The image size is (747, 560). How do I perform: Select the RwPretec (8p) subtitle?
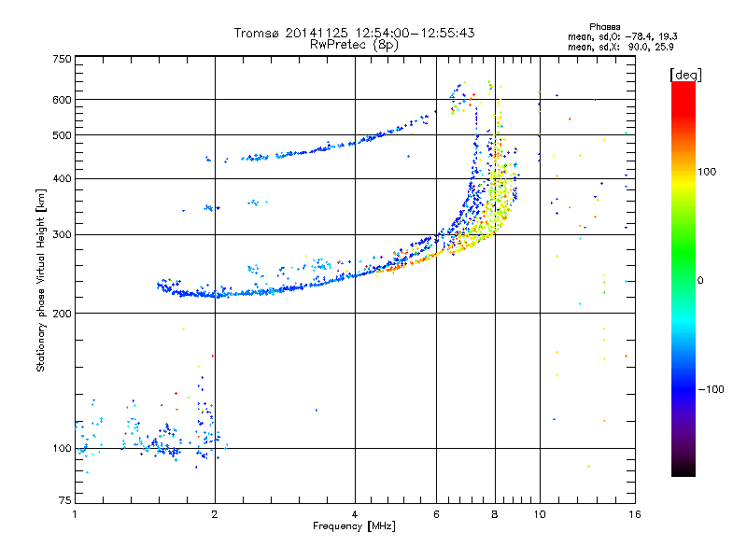click(354, 44)
